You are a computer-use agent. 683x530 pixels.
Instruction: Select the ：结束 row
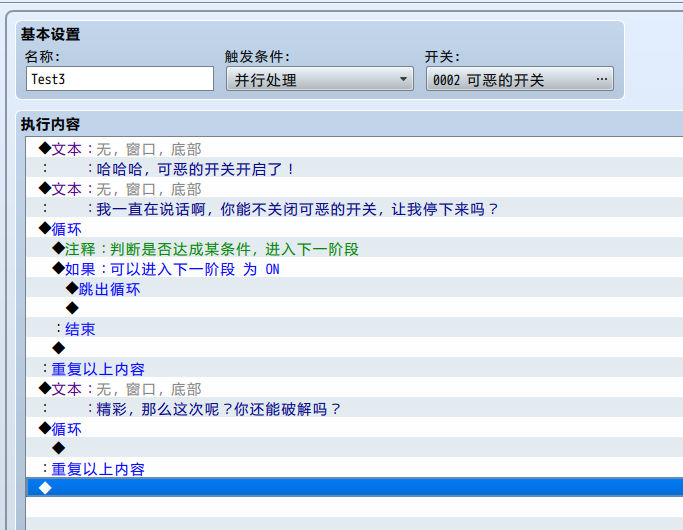click(x=355, y=327)
